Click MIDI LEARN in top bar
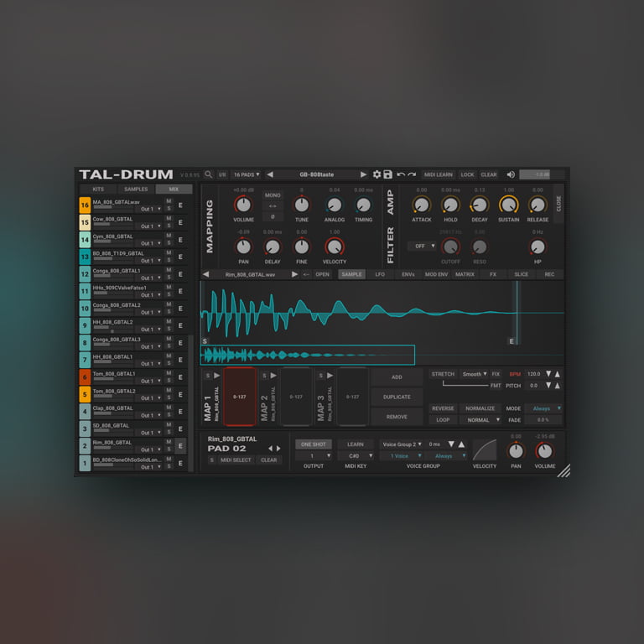 [x=439, y=174]
